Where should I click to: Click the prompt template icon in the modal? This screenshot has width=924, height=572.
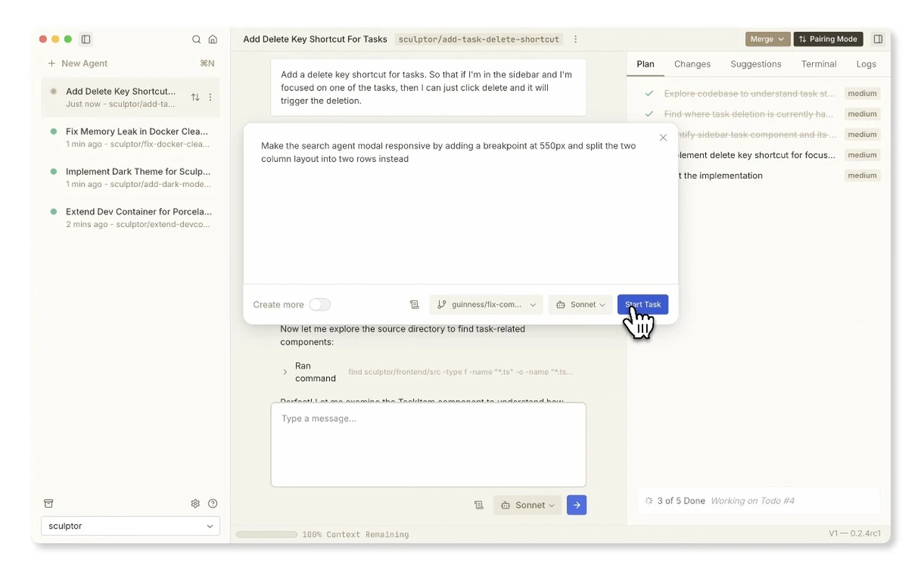coord(414,304)
